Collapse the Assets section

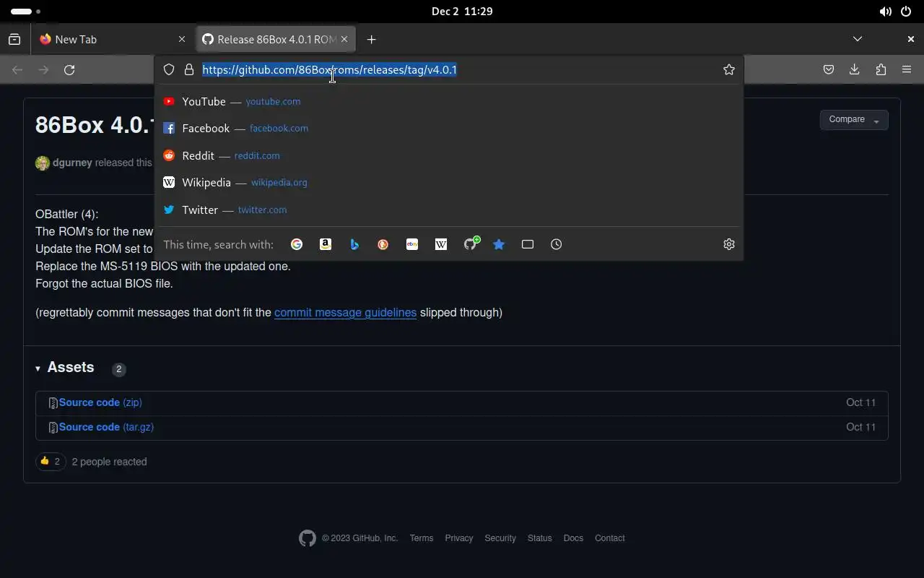[x=65, y=368]
